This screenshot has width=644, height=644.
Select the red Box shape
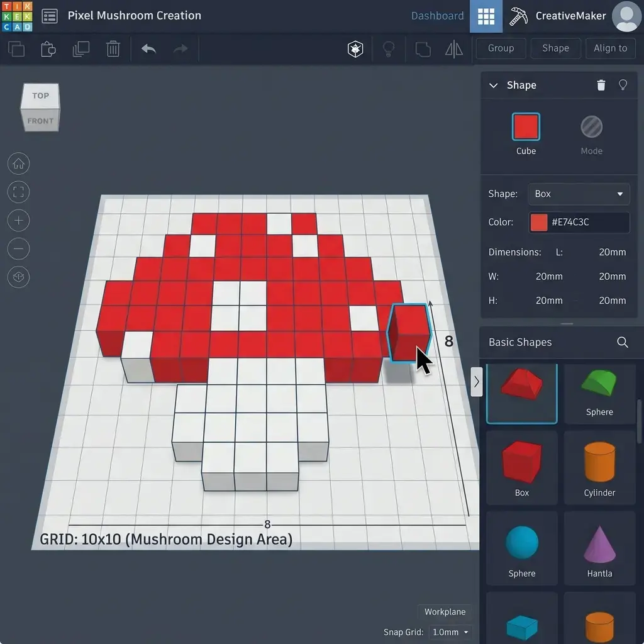tap(521, 468)
